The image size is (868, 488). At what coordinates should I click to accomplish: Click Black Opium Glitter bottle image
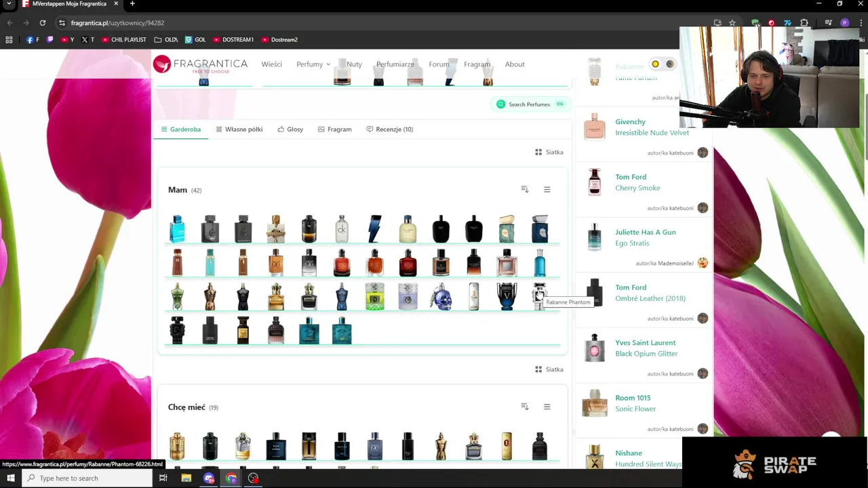pos(595,348)
